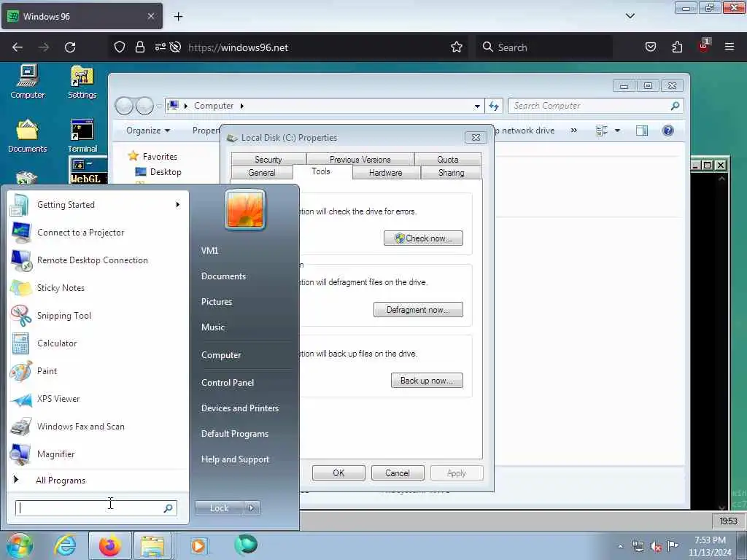The width and height of the screenshot is (747, 560).
Task: Open Default Programs entry
Action: tap(235, 434)
